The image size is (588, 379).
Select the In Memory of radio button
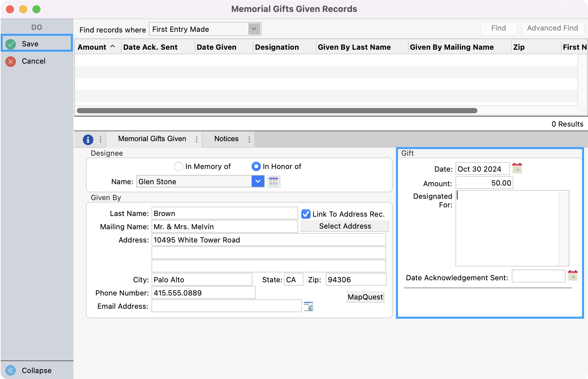coord(179,166)
